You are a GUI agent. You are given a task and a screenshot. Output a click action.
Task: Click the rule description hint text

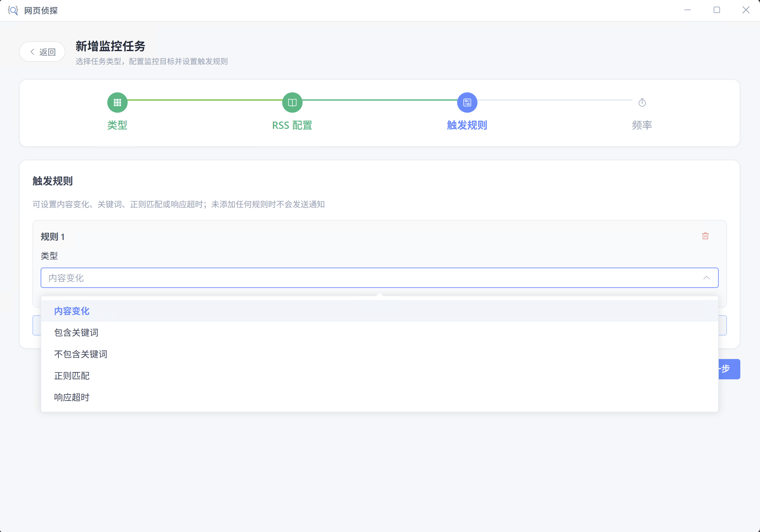click(x=178, y=204)
